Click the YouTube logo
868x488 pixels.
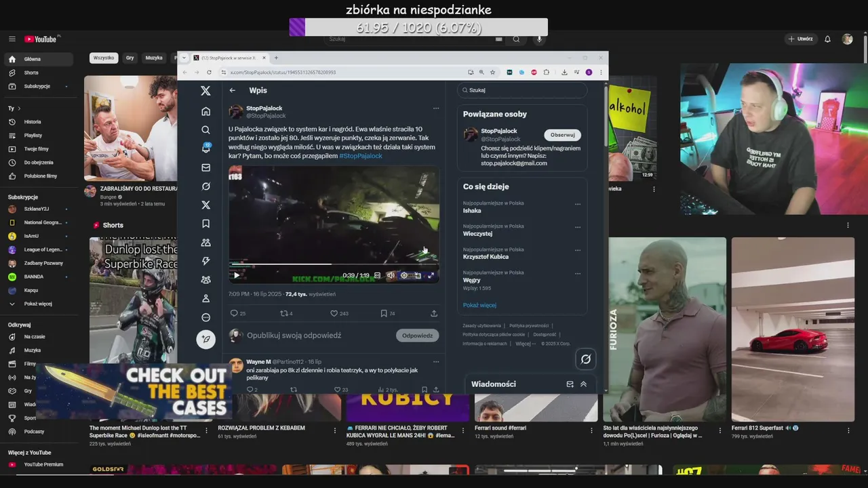pos(41,39)
